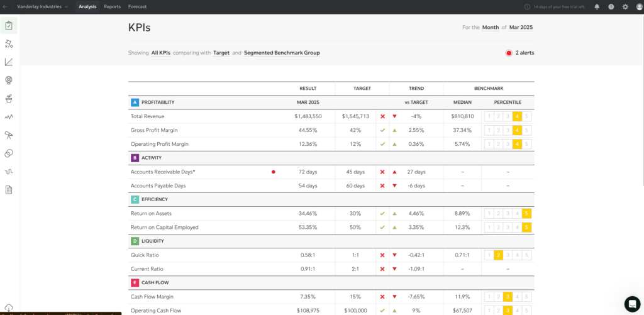Viewport: 644px width, 315px height.
Task: Open the Vanderlay Industries company dropdown
Action: point(43,7)
